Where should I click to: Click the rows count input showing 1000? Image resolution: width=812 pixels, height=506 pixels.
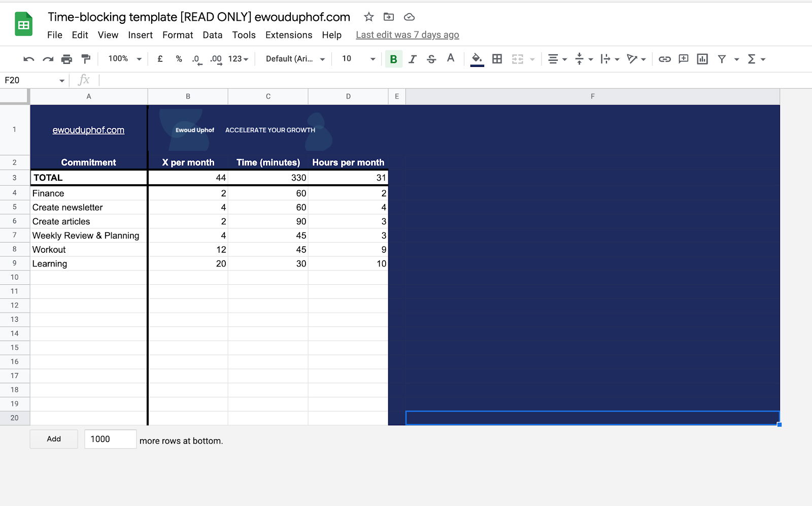[x=110, y=439]
